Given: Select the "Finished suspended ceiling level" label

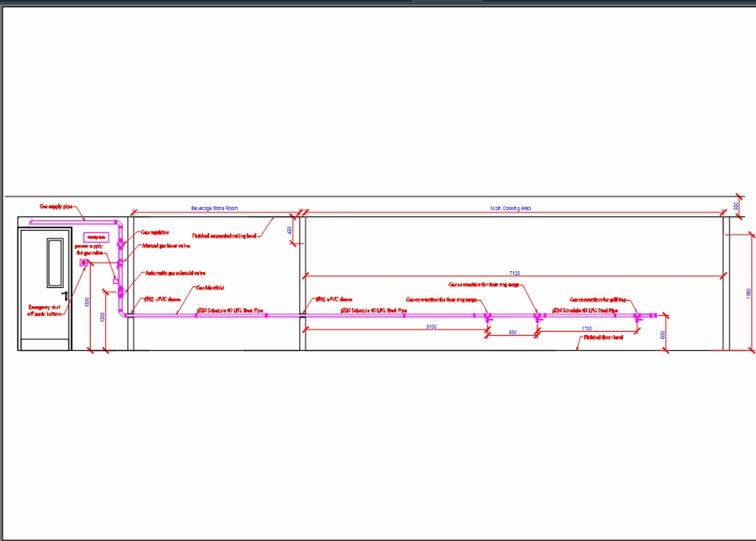Looking at the screenshot, I should coord(224,235).
